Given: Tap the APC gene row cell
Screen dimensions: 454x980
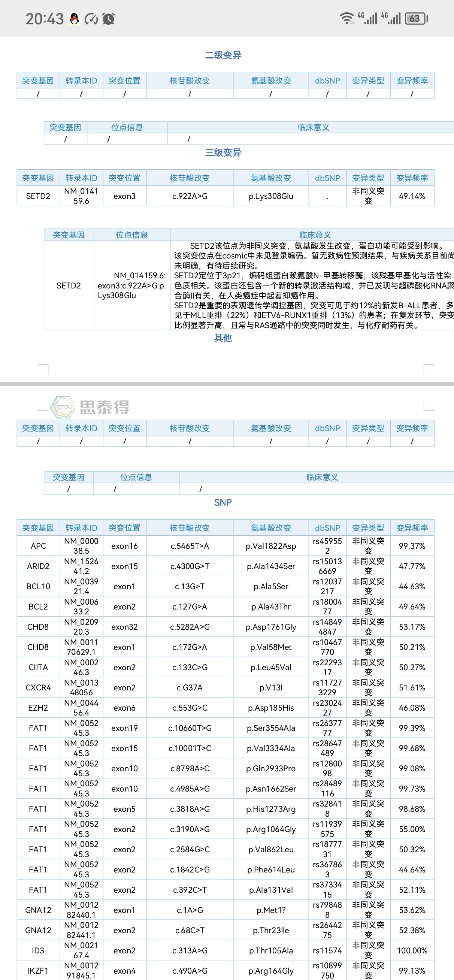Looking at the screenshot, I should coord(38,546).
